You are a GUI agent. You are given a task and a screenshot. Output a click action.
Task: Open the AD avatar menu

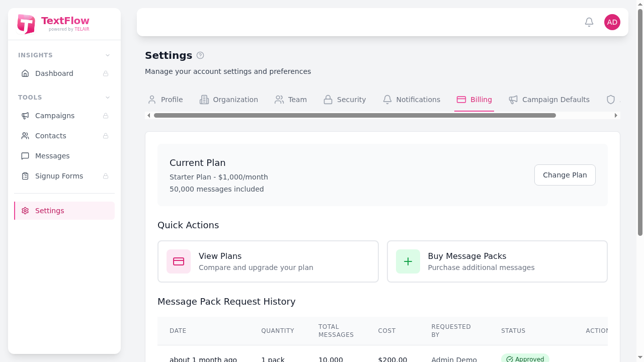(x=612, y=22)
